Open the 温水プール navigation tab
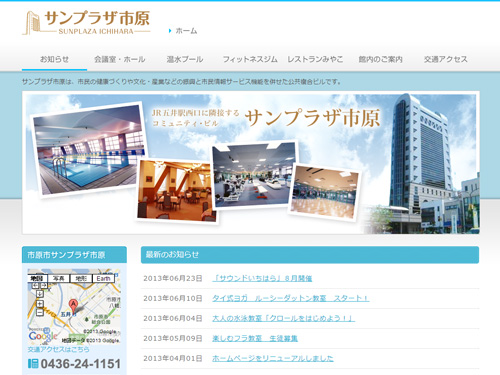This screenshot has height=375, width=500. click(x=185, y=59)
